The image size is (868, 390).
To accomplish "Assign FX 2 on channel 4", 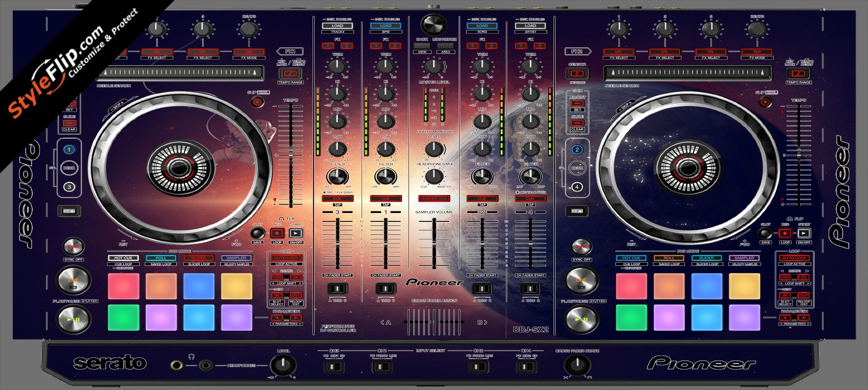I will tap(540, 45).
